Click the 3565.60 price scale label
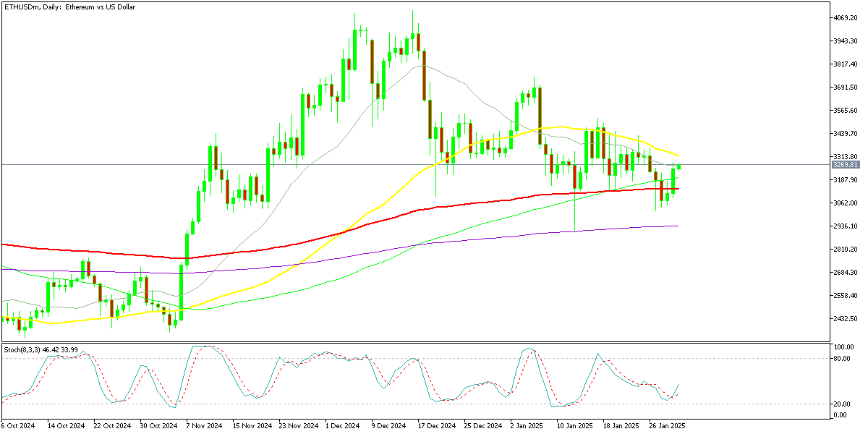868x434 pixels. coord(845,110)
